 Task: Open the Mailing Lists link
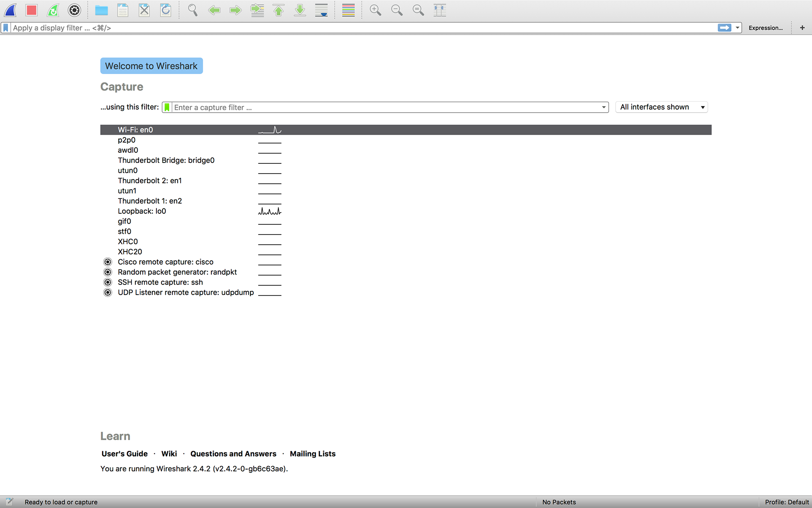pos(313,453)
